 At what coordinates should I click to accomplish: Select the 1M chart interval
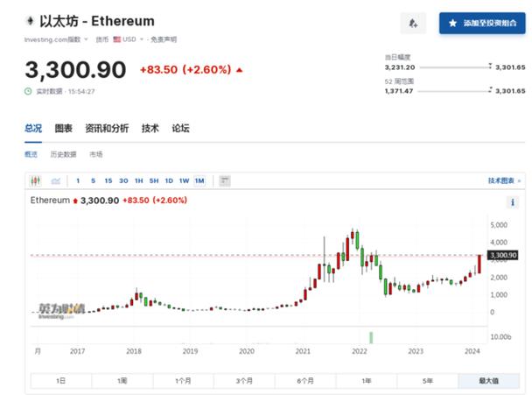click(199, 181)
